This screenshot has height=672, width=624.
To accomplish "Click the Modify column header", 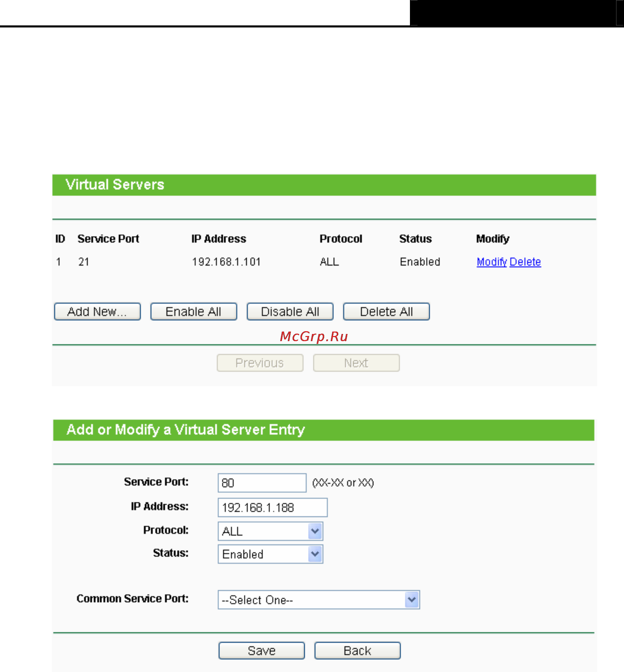I will coord(493,239).
